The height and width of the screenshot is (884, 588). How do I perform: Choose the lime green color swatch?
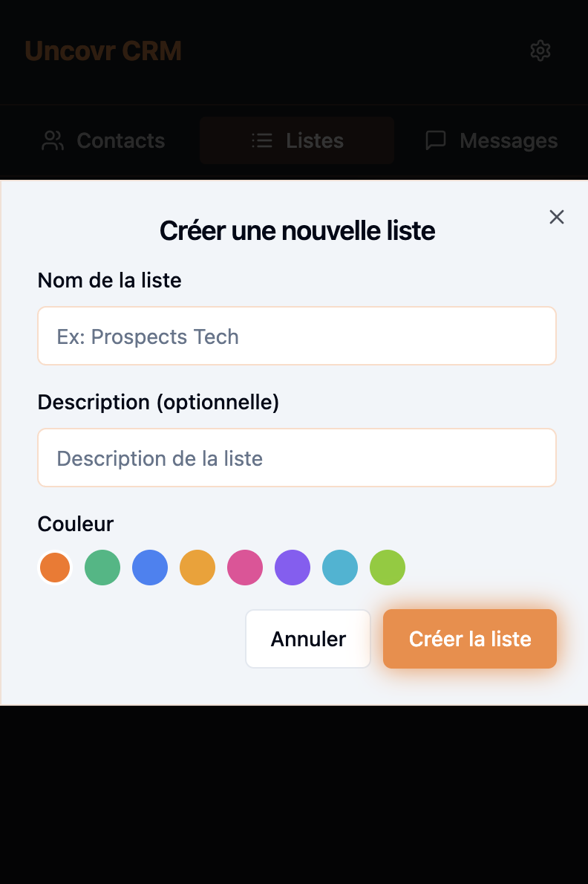388,568
